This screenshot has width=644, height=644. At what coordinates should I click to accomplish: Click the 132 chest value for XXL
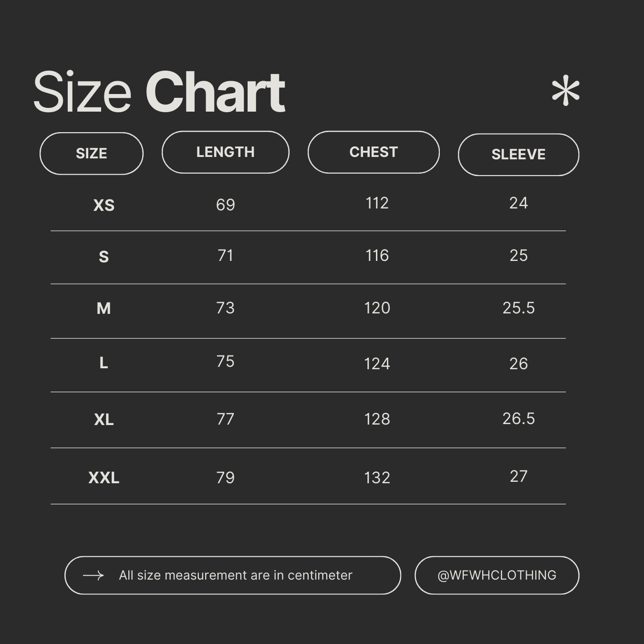click(x=377, y=478)
